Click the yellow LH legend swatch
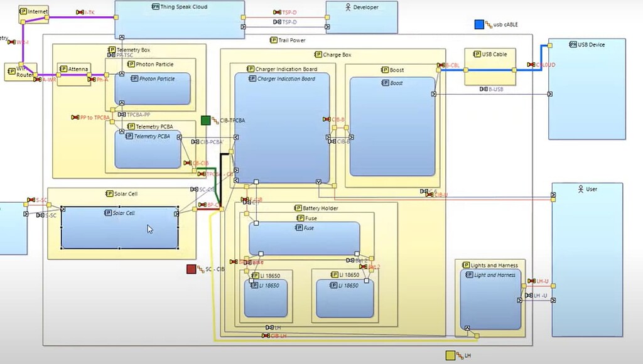Image resolution: width=643 pixels, height=364 pixels. tap(451, 355)
